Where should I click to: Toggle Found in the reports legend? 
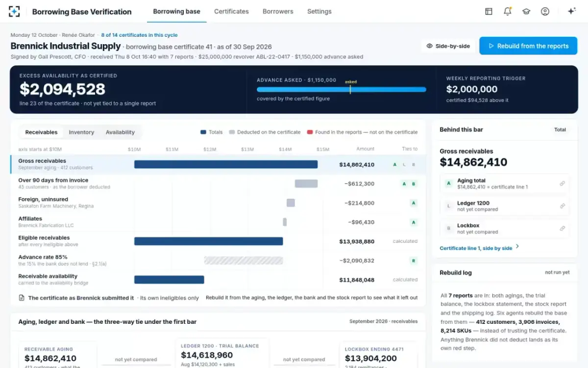[362, 132]
